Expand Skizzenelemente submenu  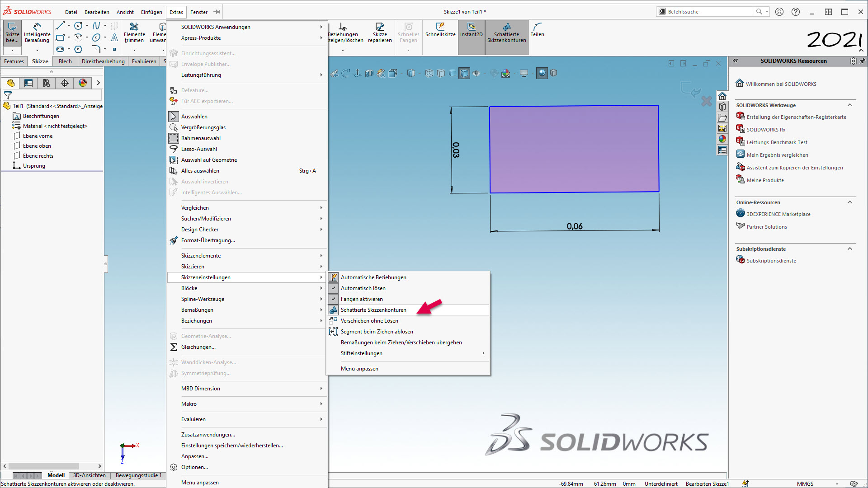click(247, 256)
